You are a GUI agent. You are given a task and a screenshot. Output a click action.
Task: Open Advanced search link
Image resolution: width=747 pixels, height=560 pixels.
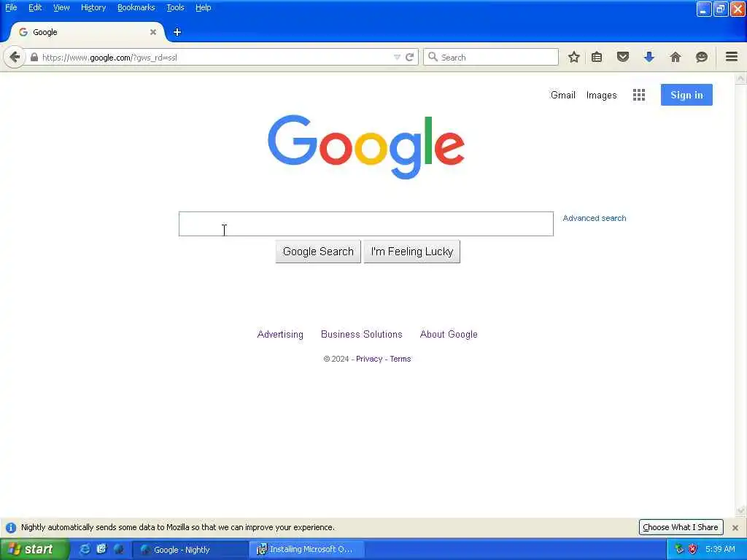tap(594, 218)
